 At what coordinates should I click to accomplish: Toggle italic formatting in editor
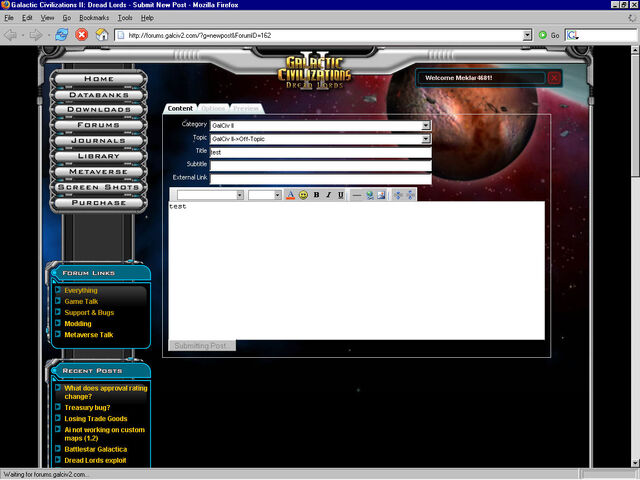pyautogui.click(x=329, y=195)
